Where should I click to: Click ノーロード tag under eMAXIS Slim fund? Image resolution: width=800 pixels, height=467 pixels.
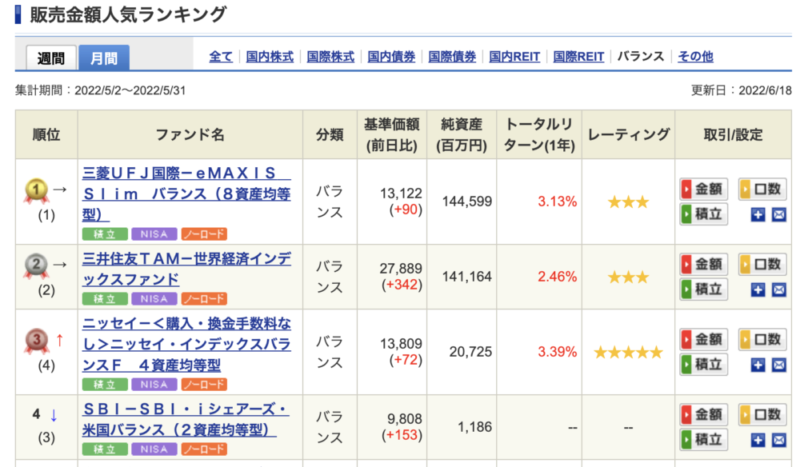coord(204,234)
